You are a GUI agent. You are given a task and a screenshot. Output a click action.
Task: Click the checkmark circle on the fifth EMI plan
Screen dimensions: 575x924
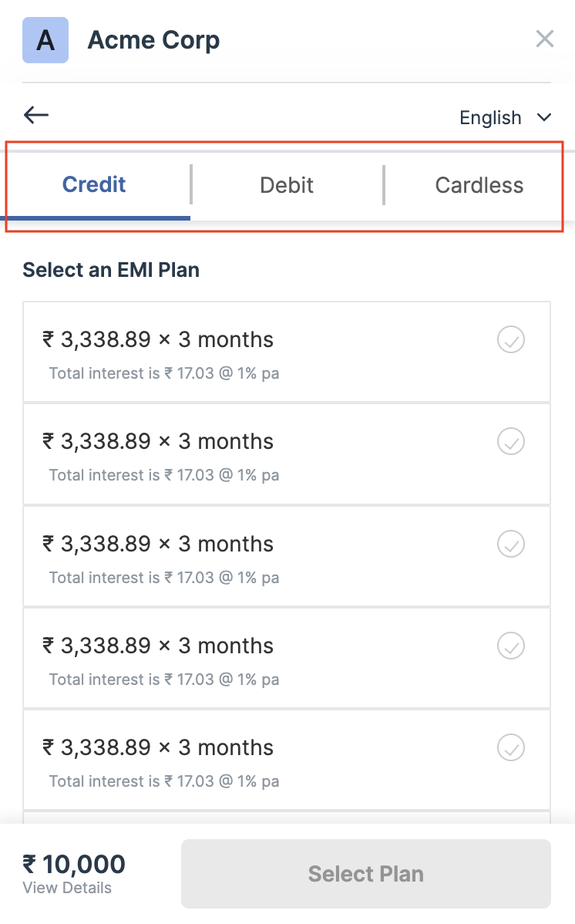(510, 747)
